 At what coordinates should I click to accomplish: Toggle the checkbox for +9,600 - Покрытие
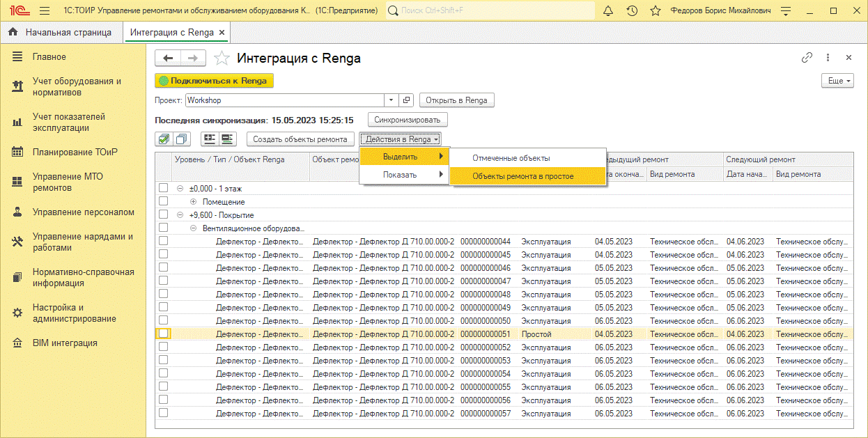point(163,214)
